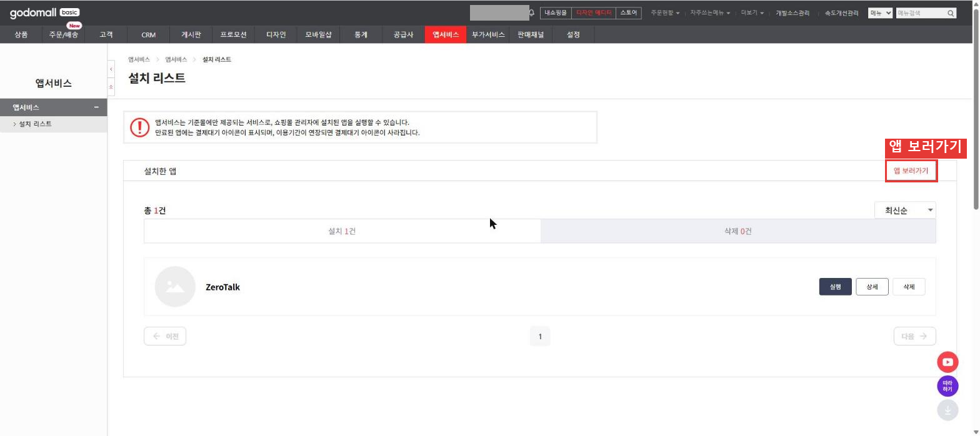The width and height of the screenshot is (980, 436).
Task: Open the 개발소스관리 link
Action: (792, 13)
